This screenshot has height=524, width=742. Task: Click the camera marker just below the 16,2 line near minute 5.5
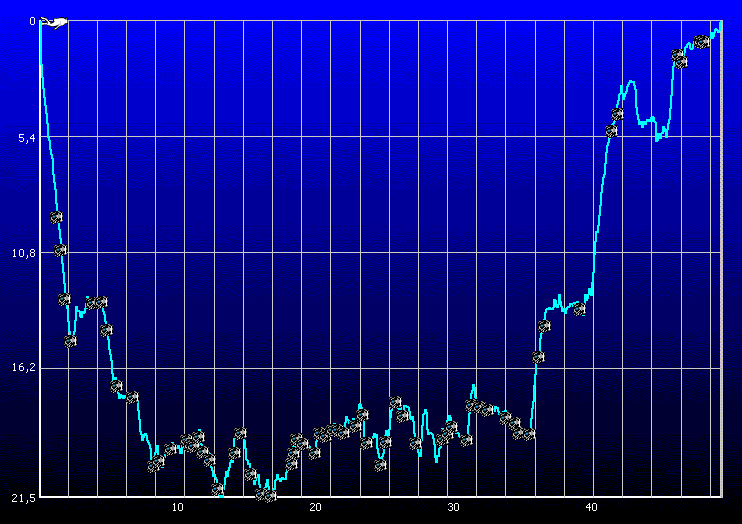click(x=116, y=386)
